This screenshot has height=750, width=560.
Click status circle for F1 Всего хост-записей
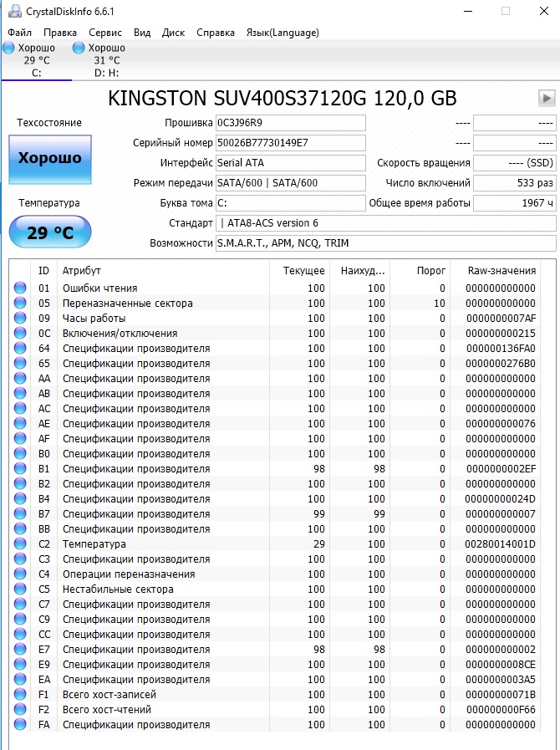click(20, 694)
